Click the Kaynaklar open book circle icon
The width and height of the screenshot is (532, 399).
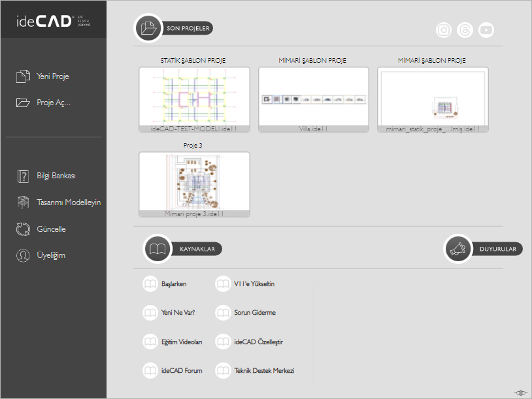158,249
